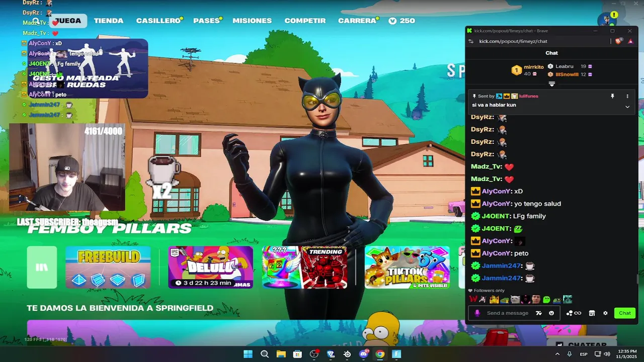Viewport: 644px width, 362px height.
Task: Show hidden tray icons chevron
Action: pyautogui.click(x=557, y=354)
